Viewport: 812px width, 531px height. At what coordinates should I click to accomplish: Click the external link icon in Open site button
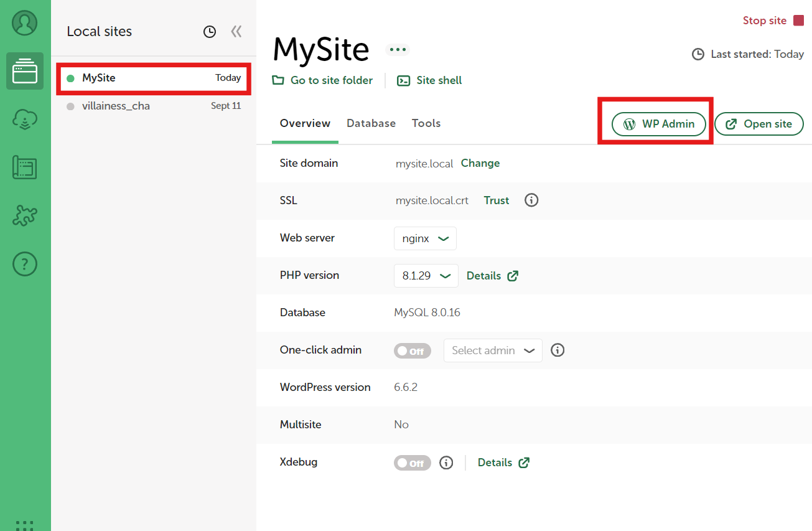coord(731,124)
